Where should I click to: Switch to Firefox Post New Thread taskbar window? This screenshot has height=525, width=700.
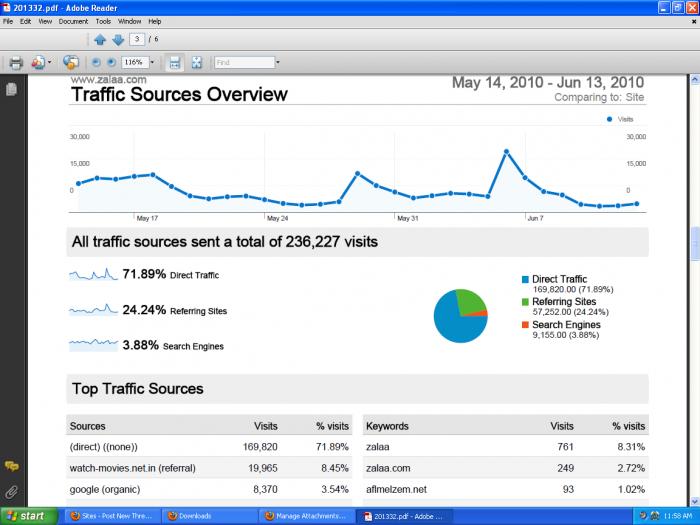click(112, 516)
